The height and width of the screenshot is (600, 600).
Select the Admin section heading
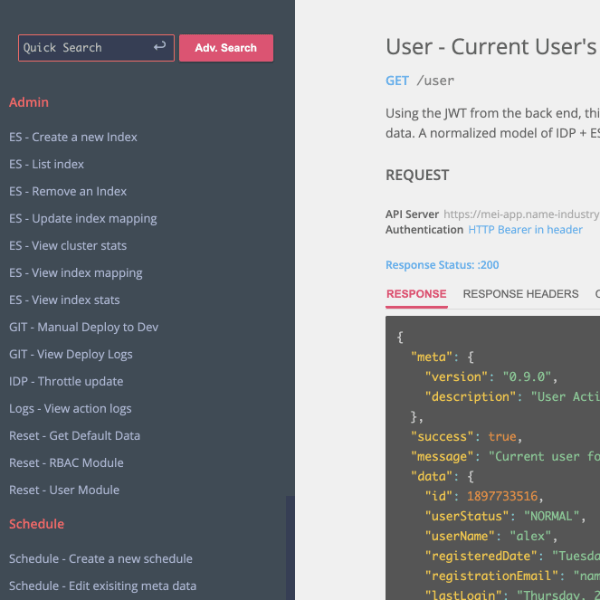tap(29, 102)
